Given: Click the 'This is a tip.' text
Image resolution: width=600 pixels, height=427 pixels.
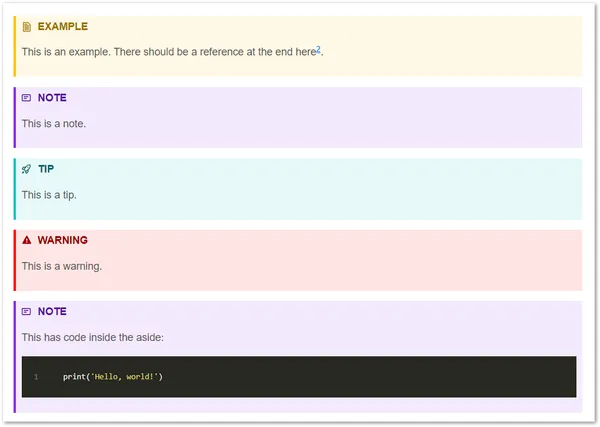Looking at the screenshot, I should point(49,195).
